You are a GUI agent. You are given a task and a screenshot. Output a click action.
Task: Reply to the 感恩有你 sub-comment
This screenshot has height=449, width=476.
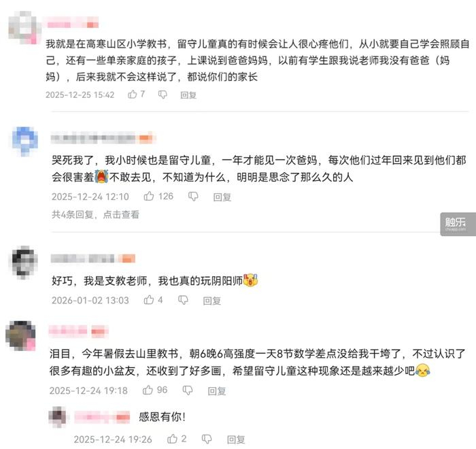[x=236, y=439]
